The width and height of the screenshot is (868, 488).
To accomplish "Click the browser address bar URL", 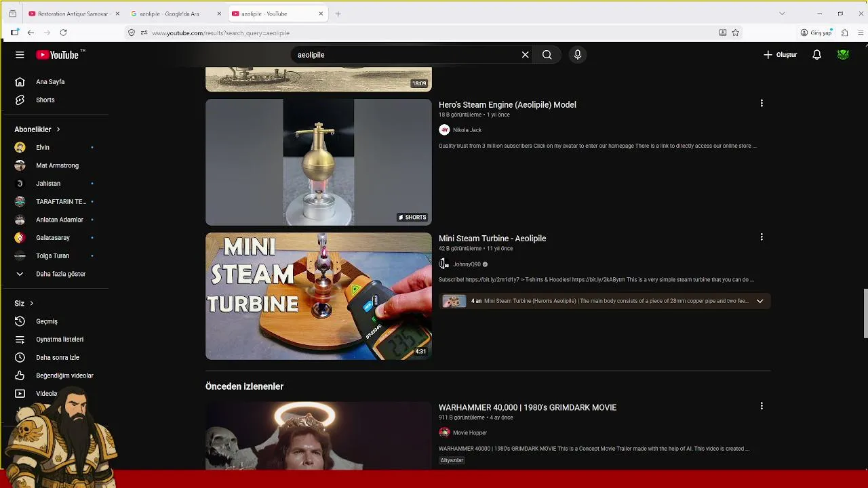I will coord(221,33).
